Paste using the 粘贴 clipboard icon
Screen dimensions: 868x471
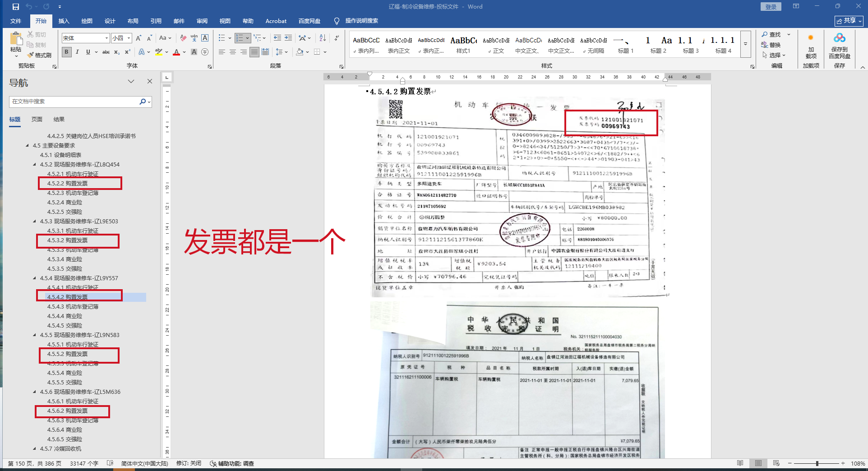pos(16,40)
